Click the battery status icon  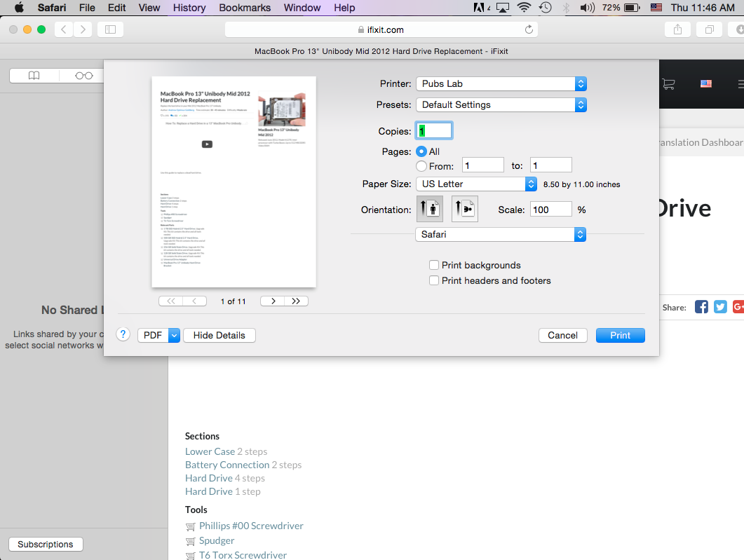[x=632, y=8]
